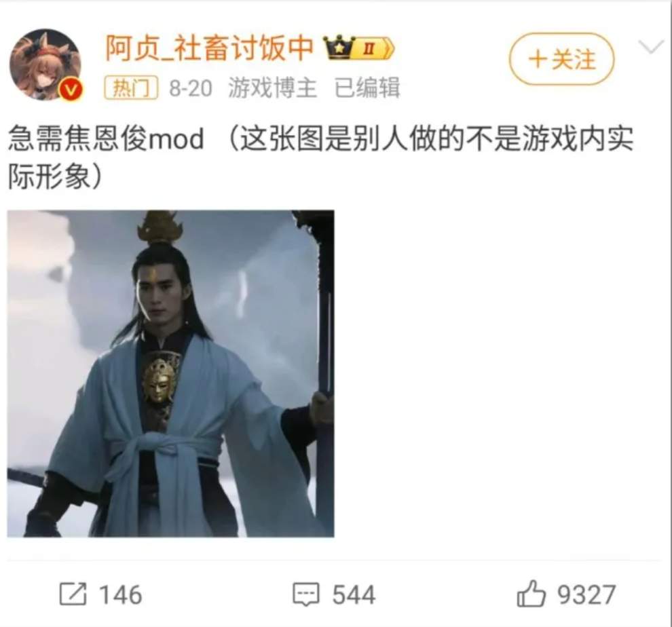Open username 阿贞_社畜讨饭中 profile
This screenshot has width=672, height=627.
[210, 47]
